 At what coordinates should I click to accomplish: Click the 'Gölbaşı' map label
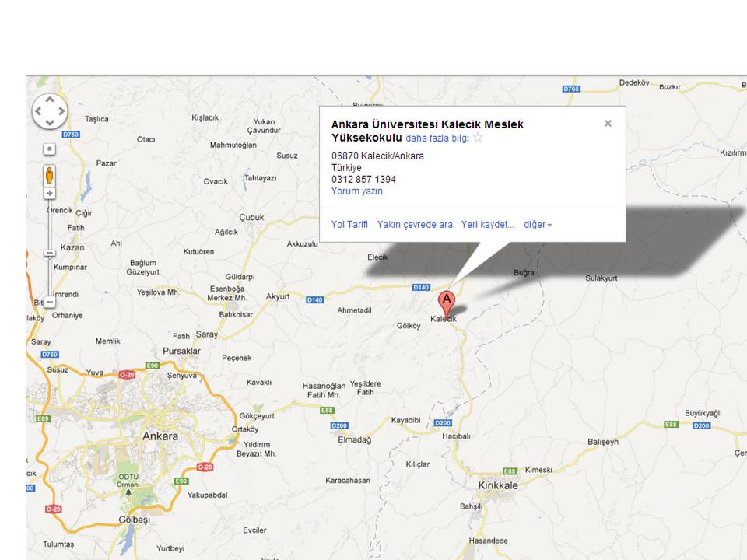coord(135,520)
